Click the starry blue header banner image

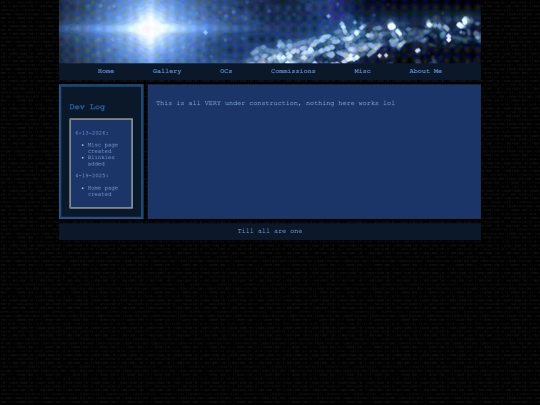pos(270,31)
